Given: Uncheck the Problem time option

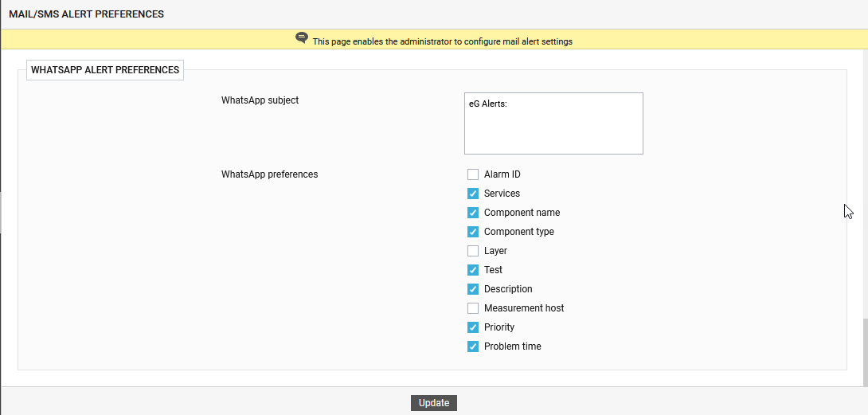Looking at the screenshot, I should [x=473, y=346].
